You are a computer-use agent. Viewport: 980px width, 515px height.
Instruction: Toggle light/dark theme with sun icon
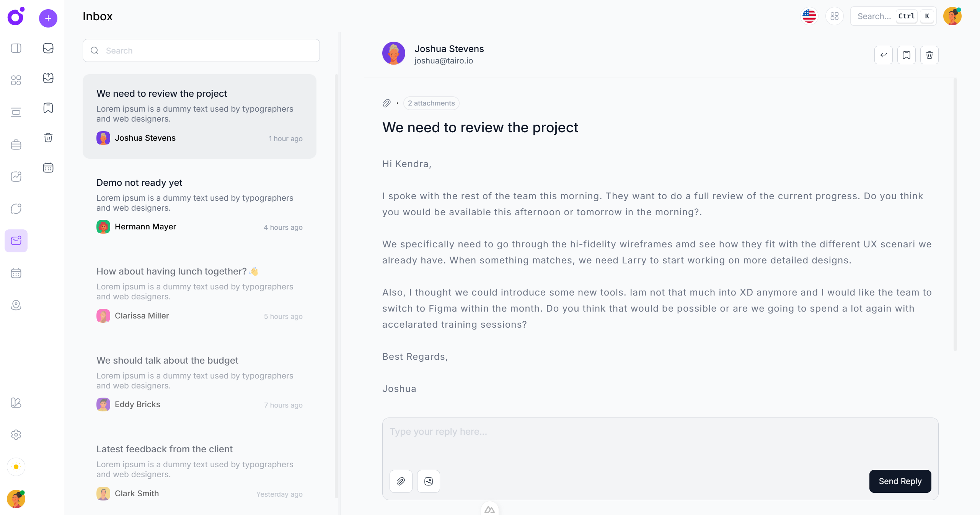[16, 467]
